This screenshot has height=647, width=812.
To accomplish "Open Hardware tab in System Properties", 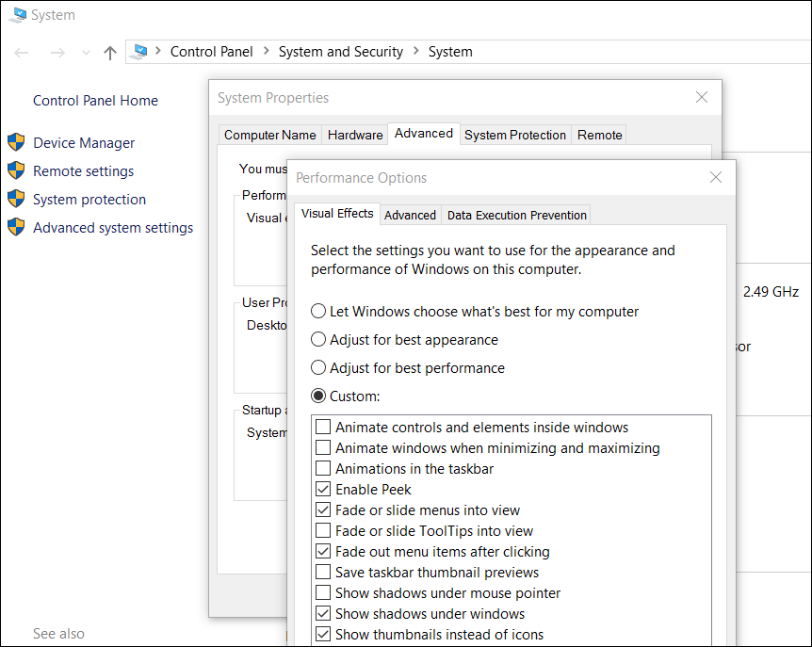I will pyautogui.click(x=355, y=135).
